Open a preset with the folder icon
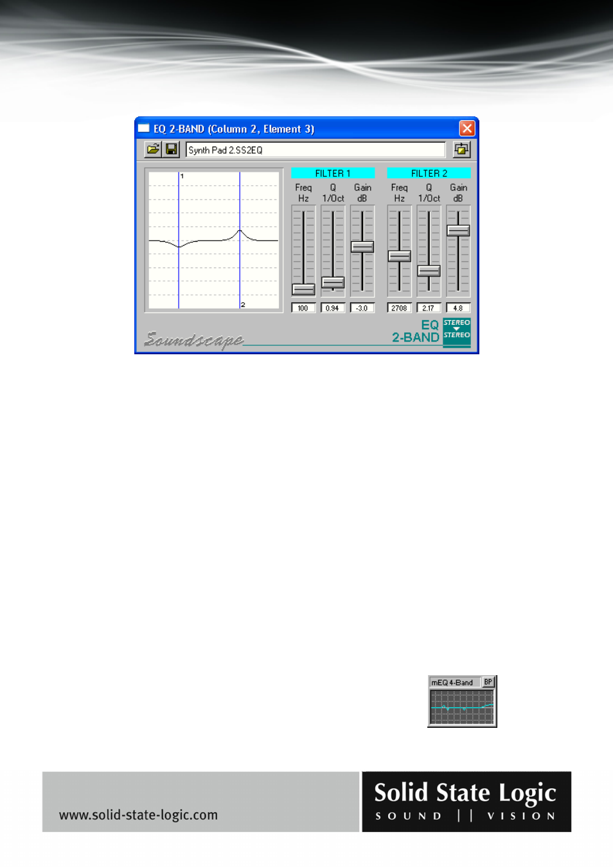Image resolution: width=613 pixels, height=868 pixels. pos(153,150)
